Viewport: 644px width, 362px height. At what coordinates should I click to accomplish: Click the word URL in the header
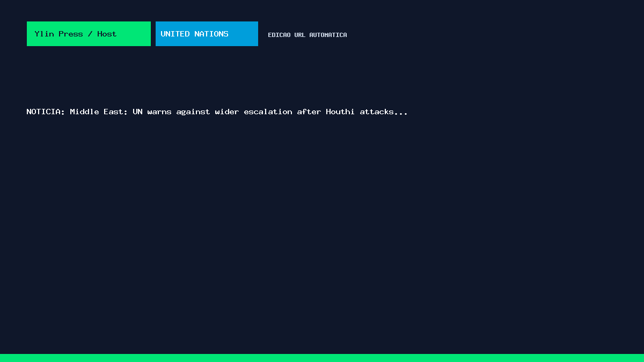click(299, 35)
